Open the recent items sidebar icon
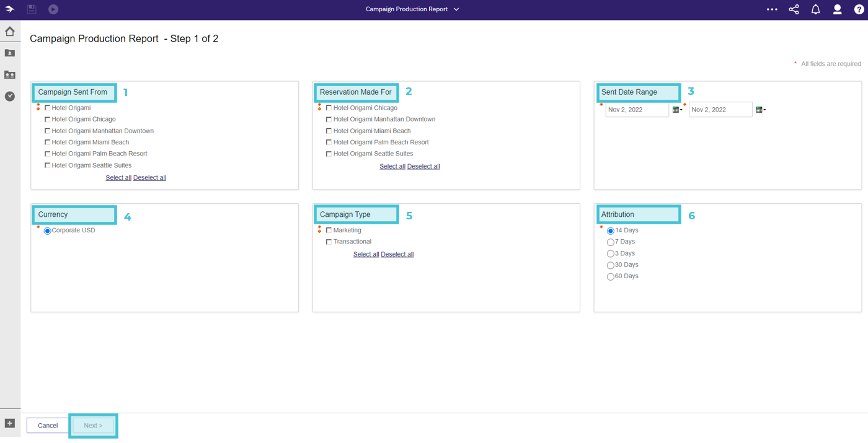Screen dimensions: 868x443 10,96
